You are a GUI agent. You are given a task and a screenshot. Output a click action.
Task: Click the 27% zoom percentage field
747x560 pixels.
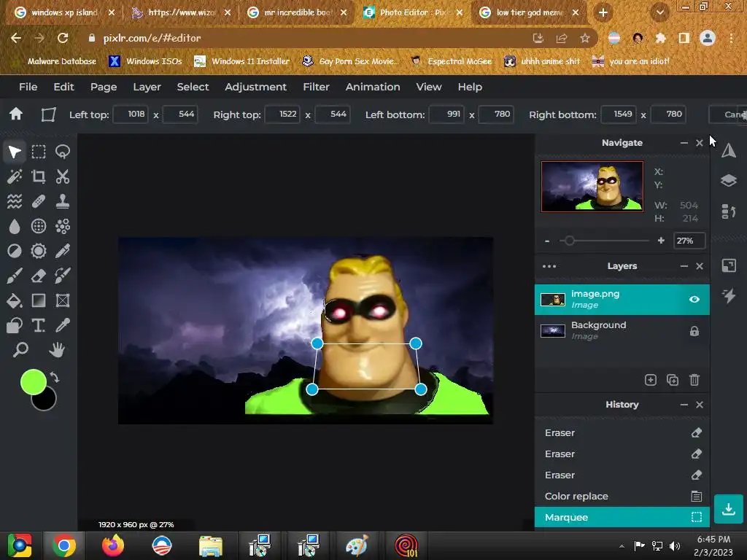coord(689,241)
